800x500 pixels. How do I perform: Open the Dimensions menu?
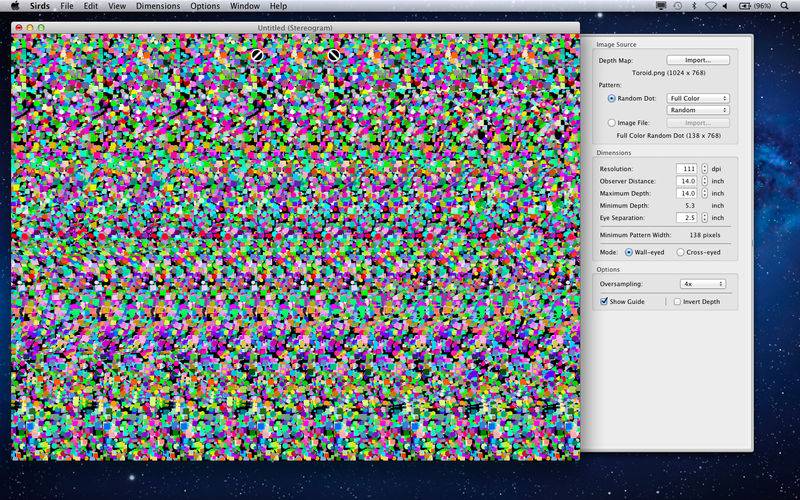tap(158, 6)
